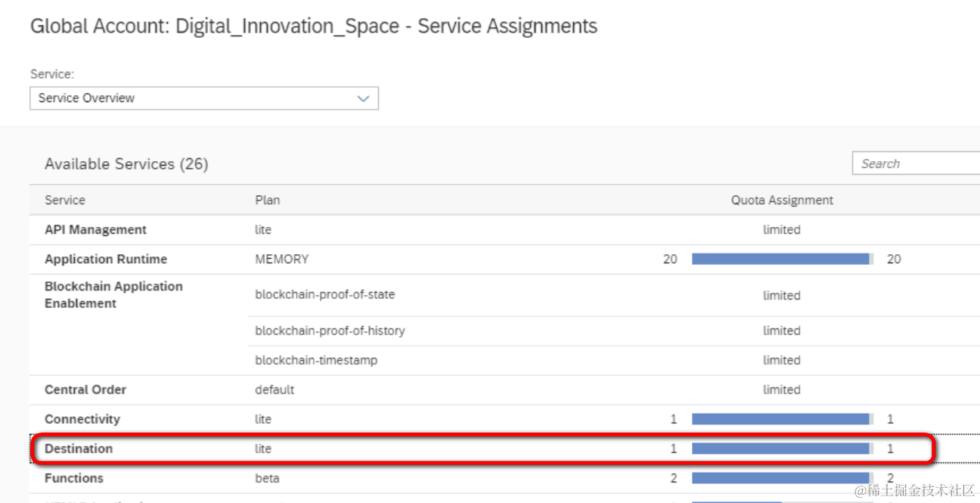
Task: Select the Functions service row
Action: click(74, 478)
